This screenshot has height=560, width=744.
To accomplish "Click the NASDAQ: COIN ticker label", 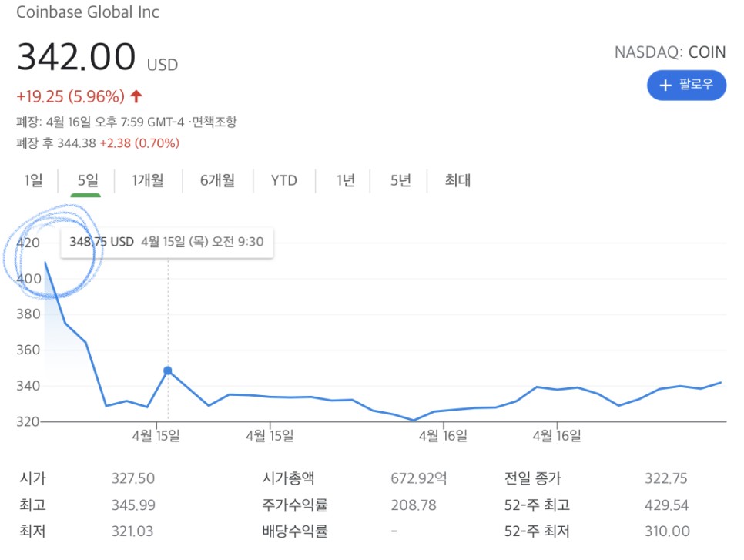I will [x=670, y=52].
